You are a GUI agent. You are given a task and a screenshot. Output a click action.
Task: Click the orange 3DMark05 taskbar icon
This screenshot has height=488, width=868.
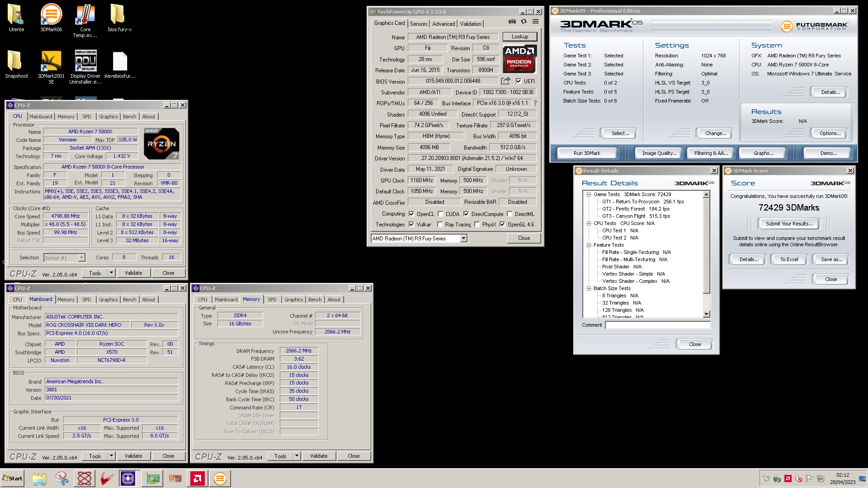(x=220, y=479)
